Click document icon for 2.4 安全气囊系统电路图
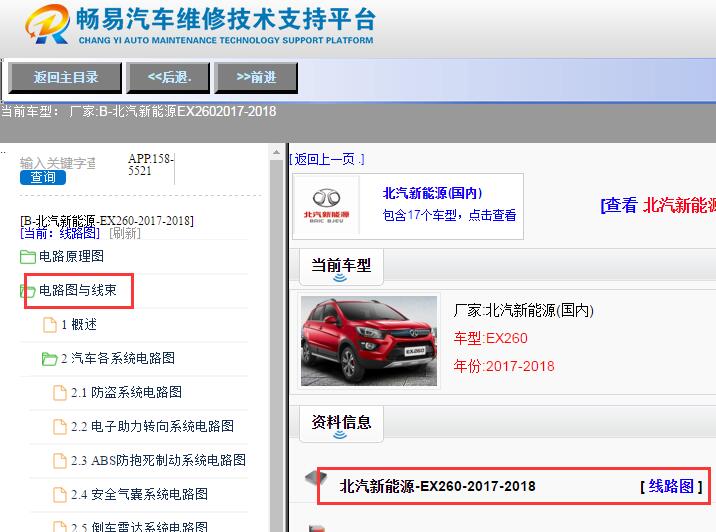 click(60, 495)
